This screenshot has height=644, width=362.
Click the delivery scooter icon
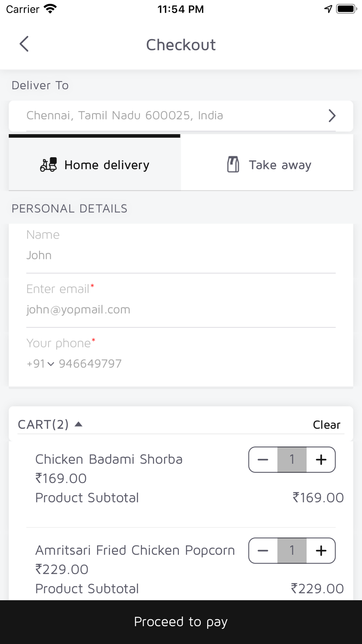point(49,165)
